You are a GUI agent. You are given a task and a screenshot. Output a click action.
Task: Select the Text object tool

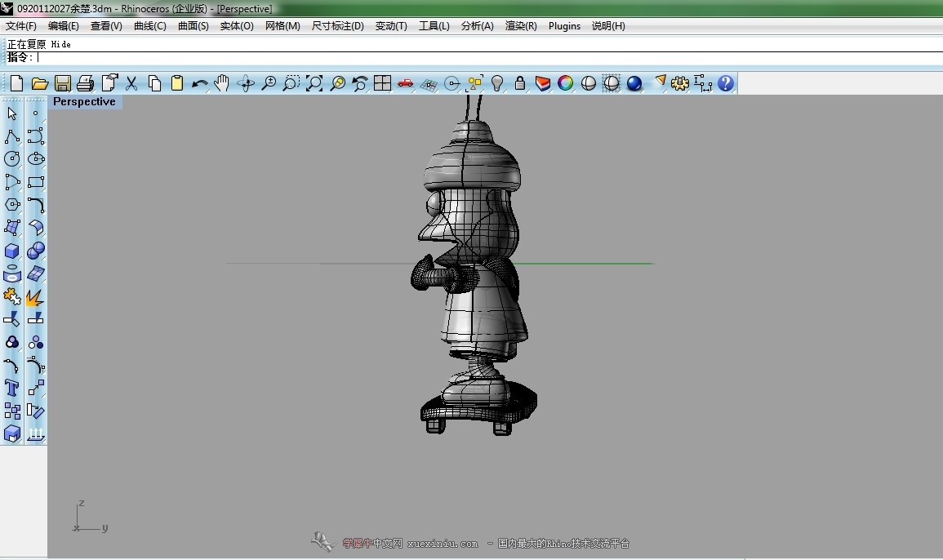pyautogui.click(x=12, y=388)
